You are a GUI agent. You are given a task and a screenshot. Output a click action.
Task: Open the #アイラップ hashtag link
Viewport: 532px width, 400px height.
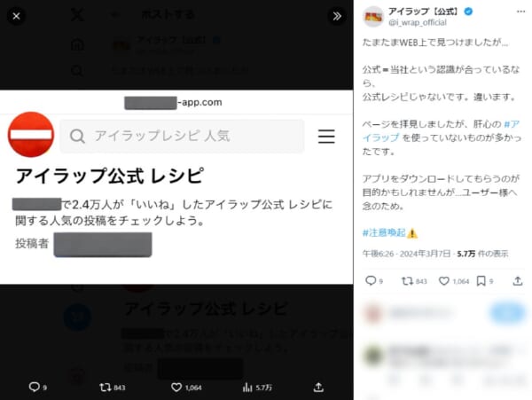point(441,130)
